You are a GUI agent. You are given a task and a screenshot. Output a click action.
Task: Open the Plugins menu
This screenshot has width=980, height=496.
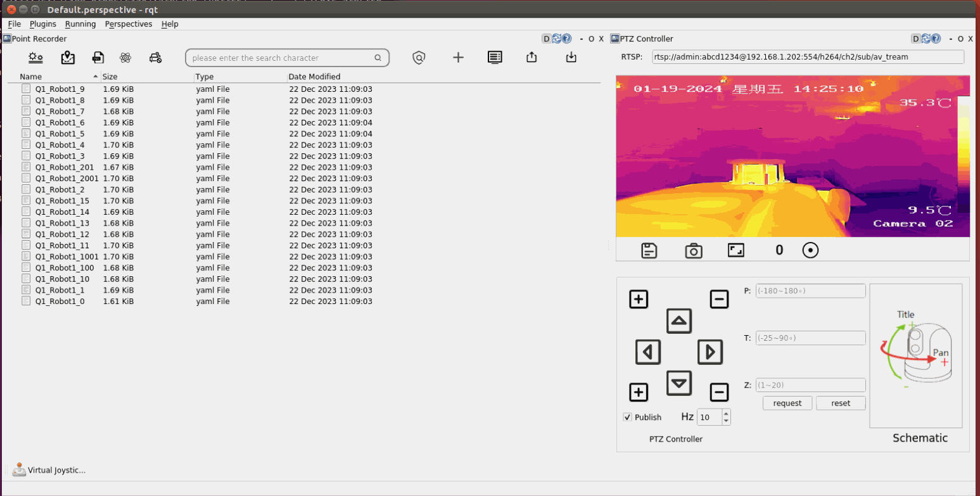point(43,24)
